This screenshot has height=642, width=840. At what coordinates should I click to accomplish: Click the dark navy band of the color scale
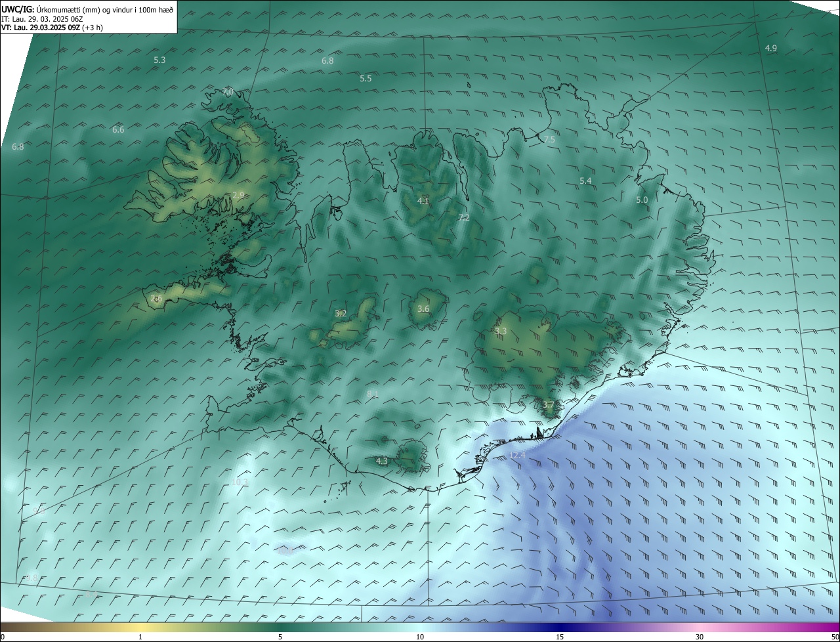pos(561,627)
